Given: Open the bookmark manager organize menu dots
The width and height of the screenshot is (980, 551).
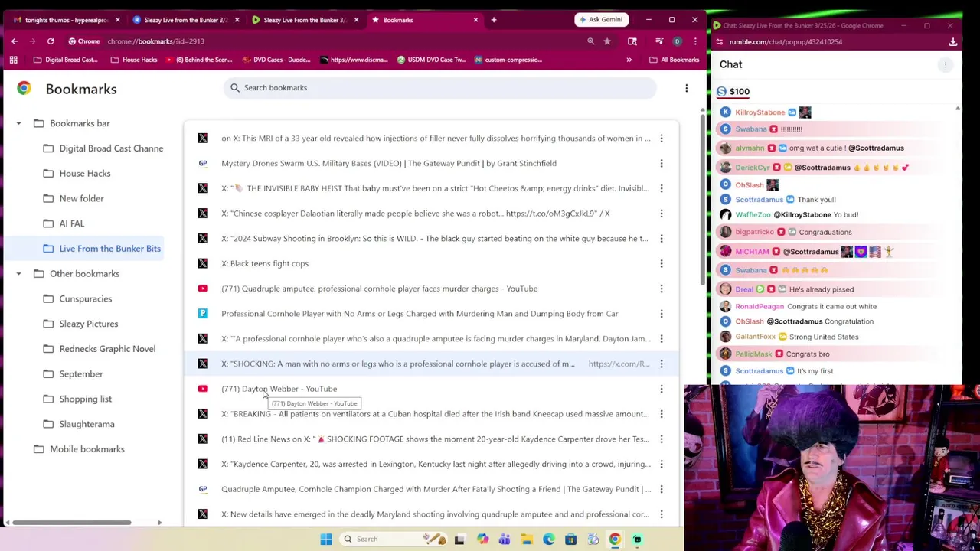Looking at the screenshot, I should (687, 89).
